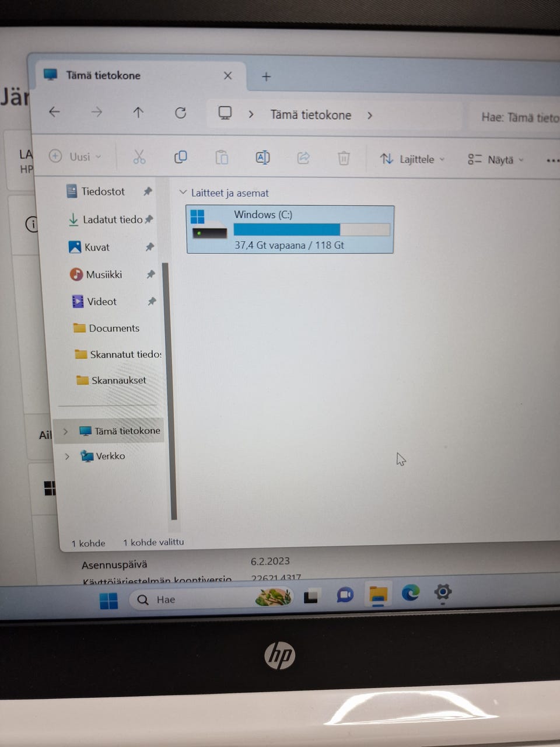Collapse the Laitteet ja asemat group

(183, 192)
